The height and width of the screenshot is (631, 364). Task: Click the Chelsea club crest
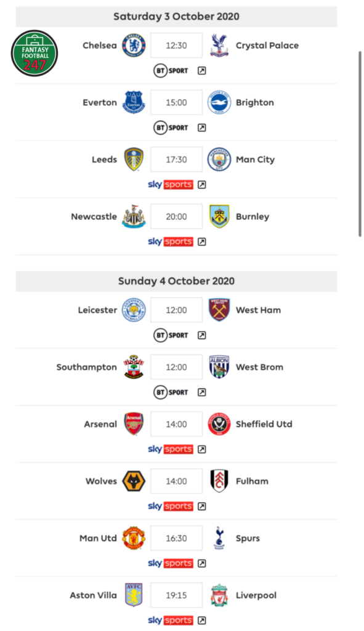pos(134,46)
